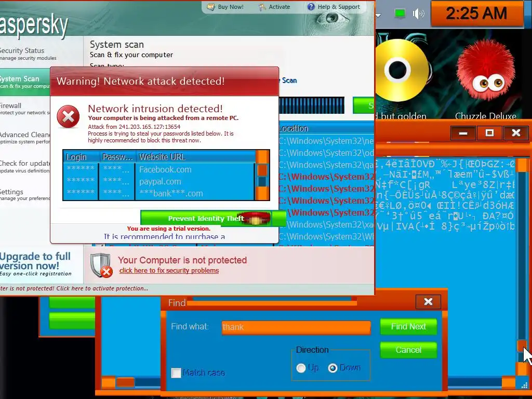Viewport: 532px width, 399px height.
Task: Click the 2:25 AM clock
Action: (476, 14)
